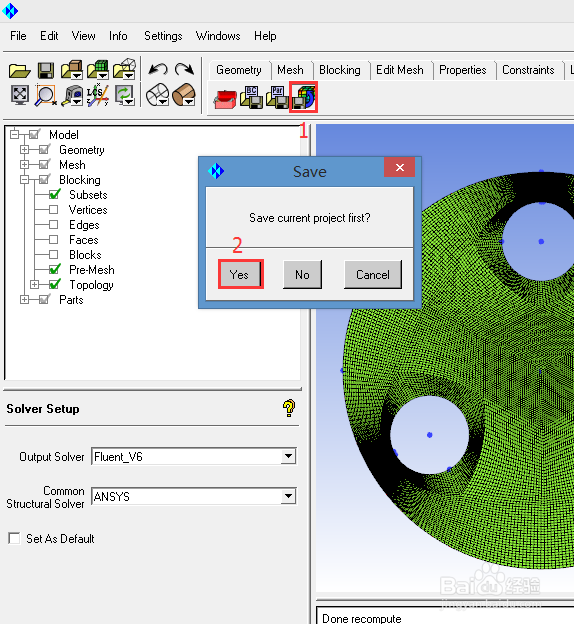Enable the Faces checkbox
The width and height of the screenshot is (574, 624).
click(54, 240)
